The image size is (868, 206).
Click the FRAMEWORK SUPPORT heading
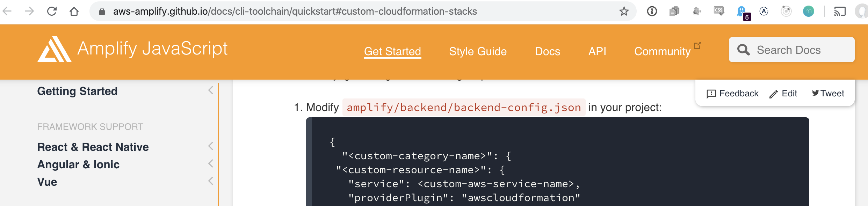point(90,127)
